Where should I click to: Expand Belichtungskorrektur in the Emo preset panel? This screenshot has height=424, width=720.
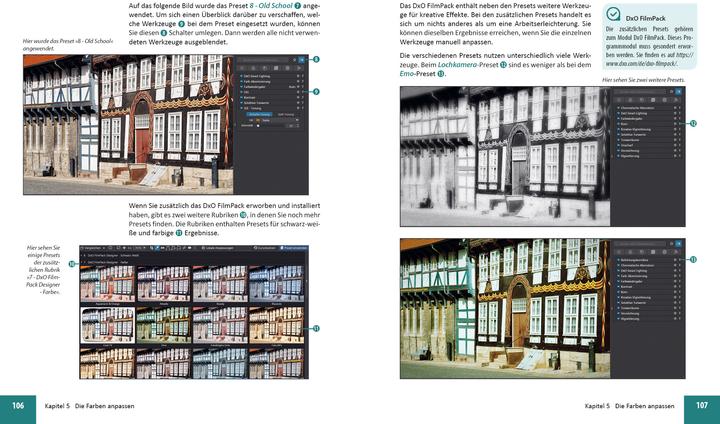click(x=619, y=260)
